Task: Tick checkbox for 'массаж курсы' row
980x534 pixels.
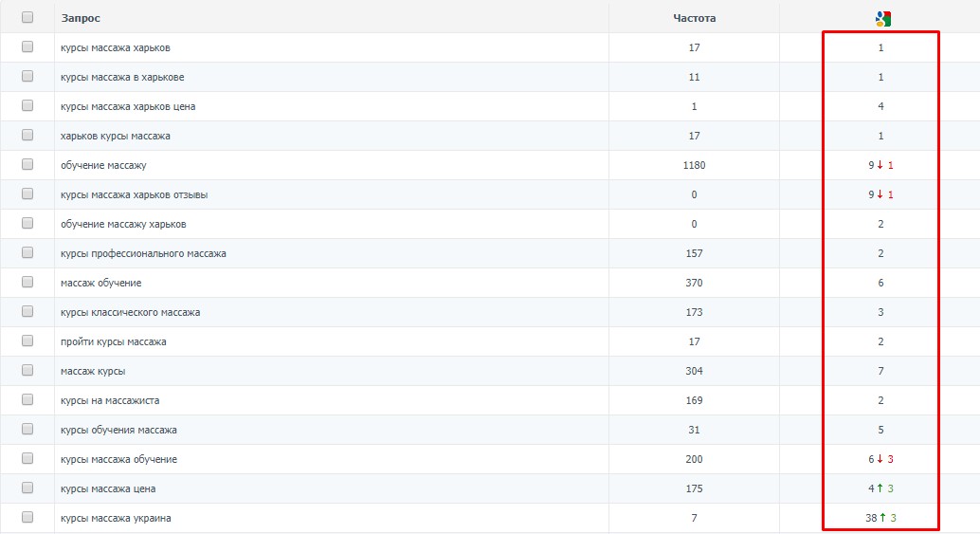Action: click(27, 370)
